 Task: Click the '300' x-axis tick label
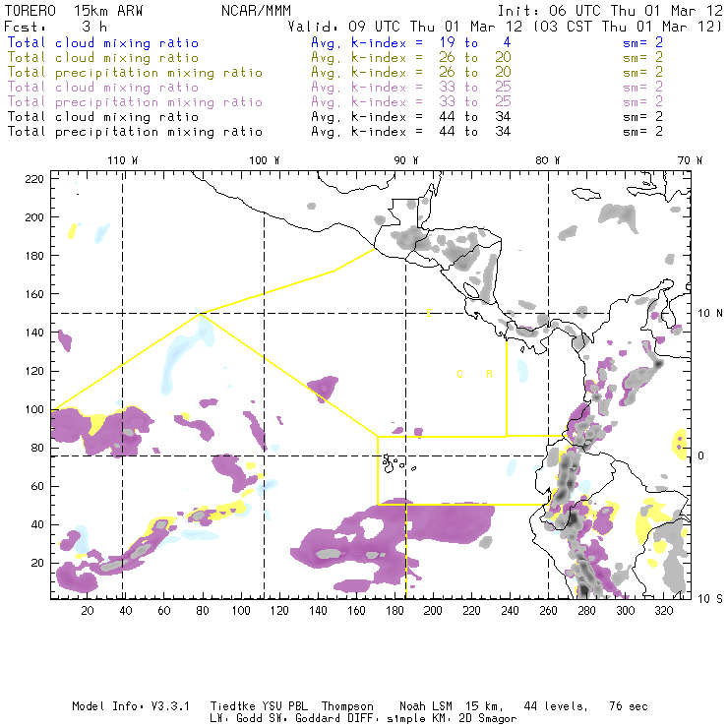625,611
